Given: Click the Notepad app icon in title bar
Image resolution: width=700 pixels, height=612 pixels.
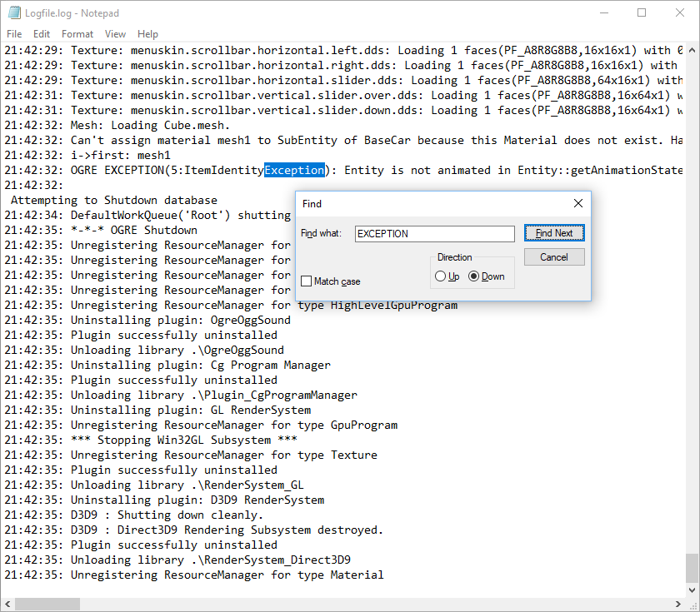Looking at the screenshot, I should click(x=14, y=13).
